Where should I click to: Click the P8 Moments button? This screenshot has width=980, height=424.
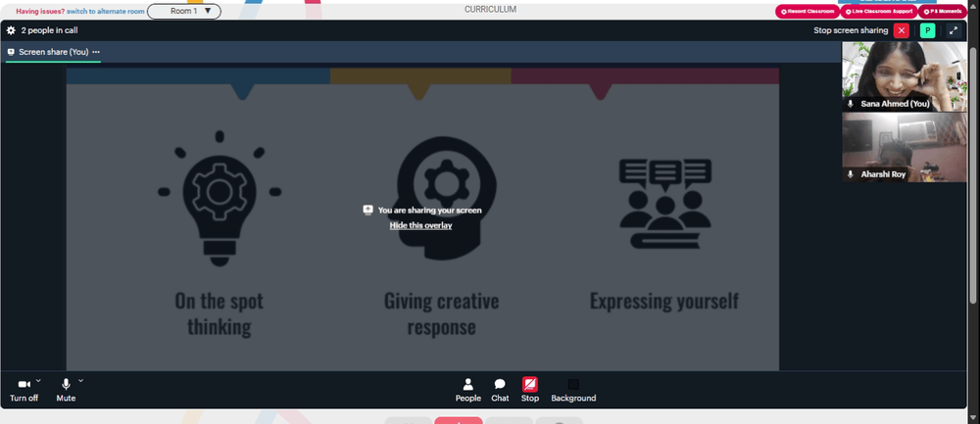[943, 11]
